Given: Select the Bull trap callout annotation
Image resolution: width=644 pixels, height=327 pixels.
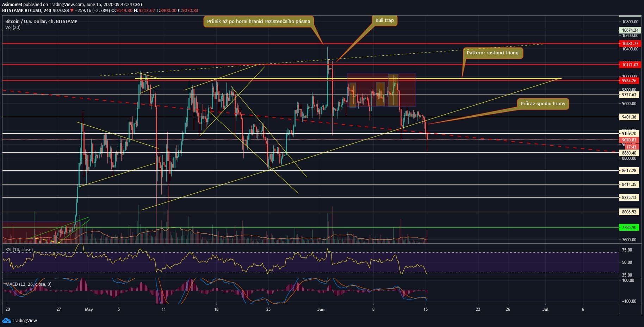Looking at the screenshot, I should coord(384,20).
